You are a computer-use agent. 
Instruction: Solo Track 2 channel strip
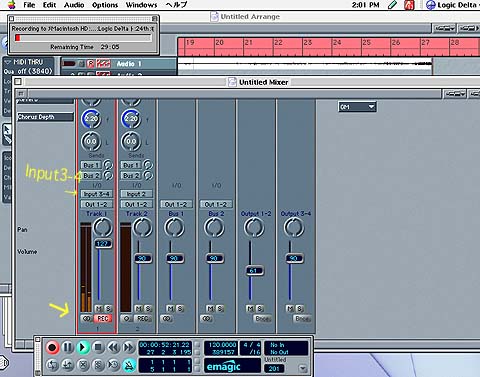148,309
